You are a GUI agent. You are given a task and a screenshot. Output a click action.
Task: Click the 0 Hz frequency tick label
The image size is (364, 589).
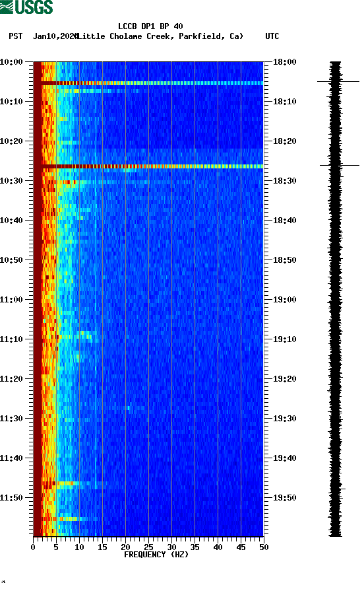33,547
